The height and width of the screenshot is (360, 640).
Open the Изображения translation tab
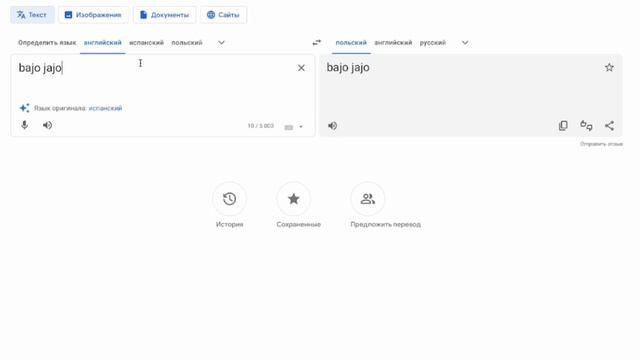[x=93, y=15]
